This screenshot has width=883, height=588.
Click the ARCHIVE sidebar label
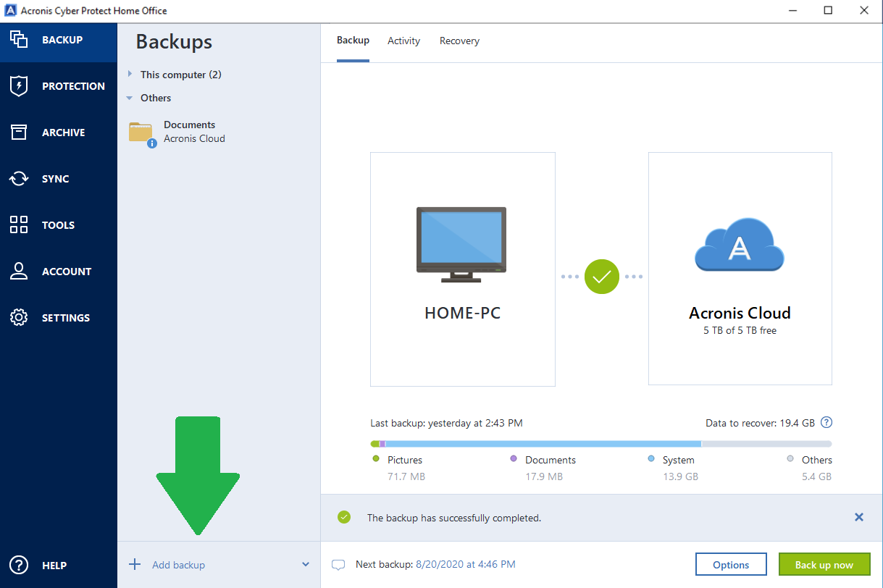pos(63,133)
